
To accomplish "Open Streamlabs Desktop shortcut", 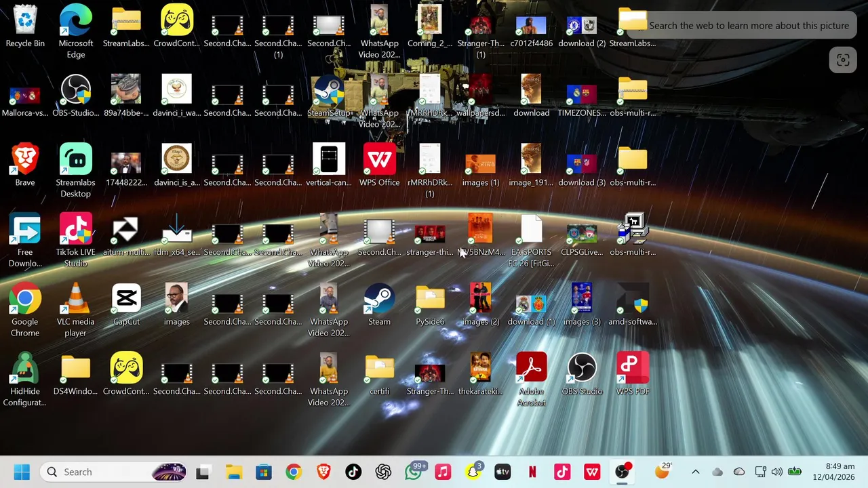I will (x=75, y=171).
